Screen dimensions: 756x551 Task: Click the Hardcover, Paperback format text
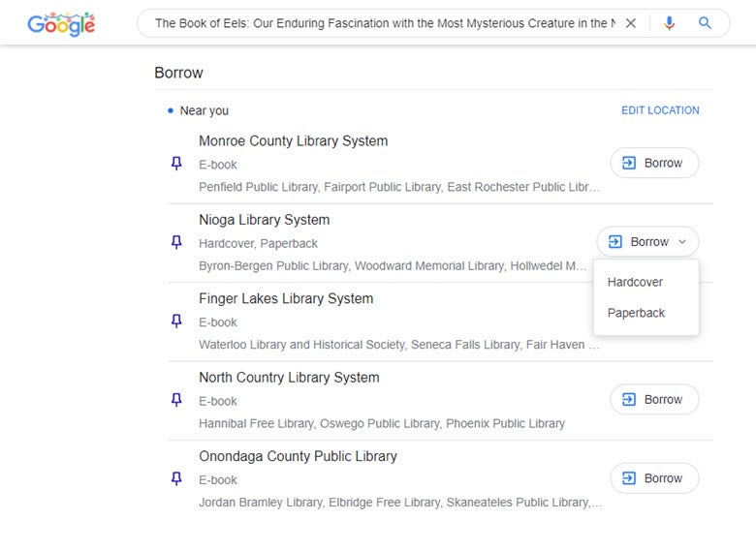click(x=258, y=244)
